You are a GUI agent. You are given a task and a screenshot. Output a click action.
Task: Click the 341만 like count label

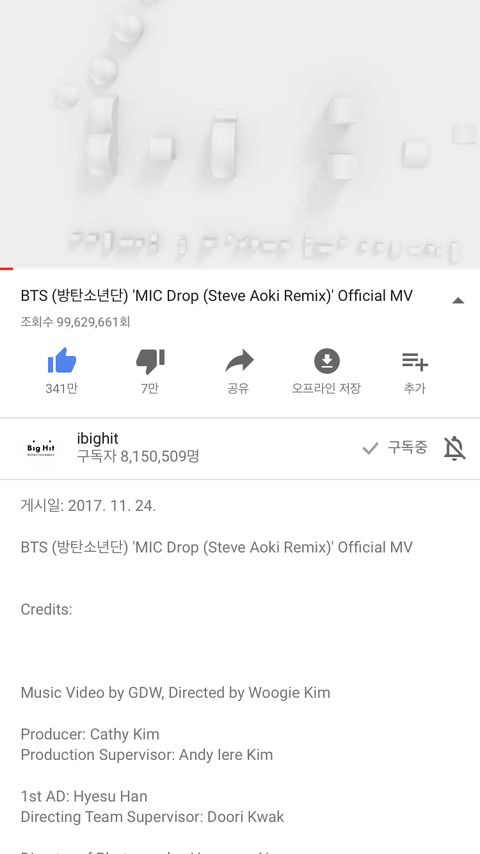click(x=62, y=388)
